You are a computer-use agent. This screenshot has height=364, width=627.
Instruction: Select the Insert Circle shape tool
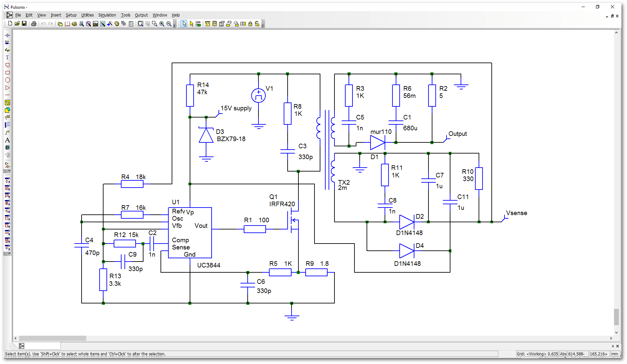point(7,80)
